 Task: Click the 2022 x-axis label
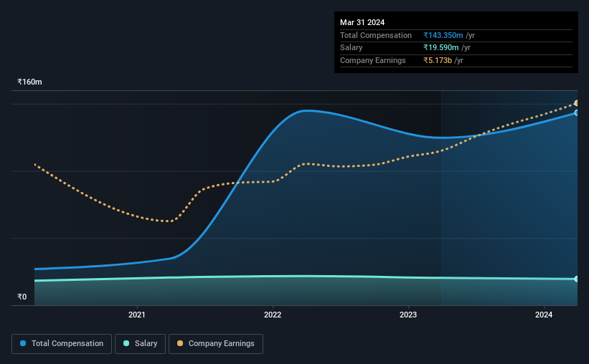pos(273,315)
